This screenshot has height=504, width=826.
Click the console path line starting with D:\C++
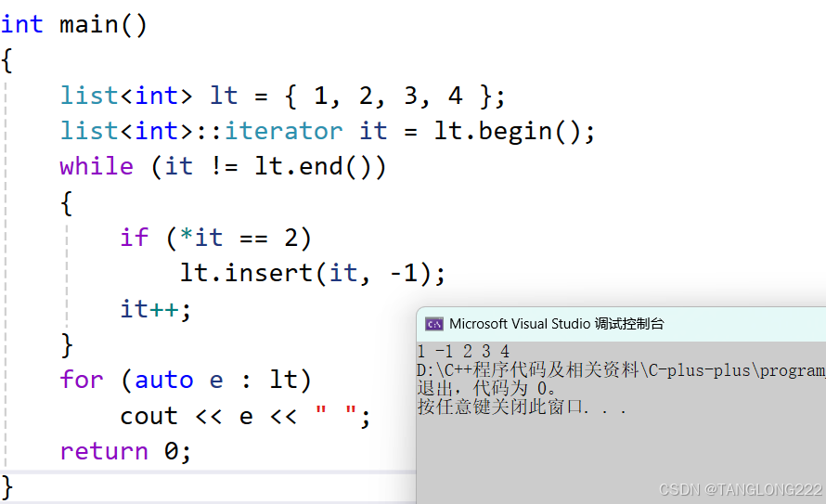[x=621, y=369]
